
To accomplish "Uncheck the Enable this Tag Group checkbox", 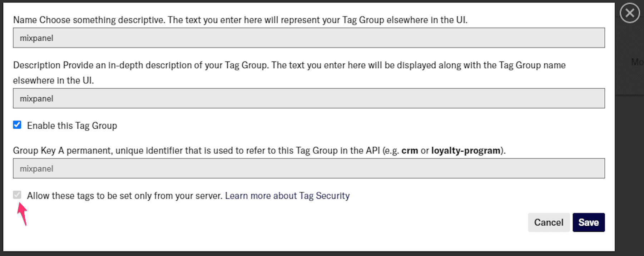I will (17, 125).
